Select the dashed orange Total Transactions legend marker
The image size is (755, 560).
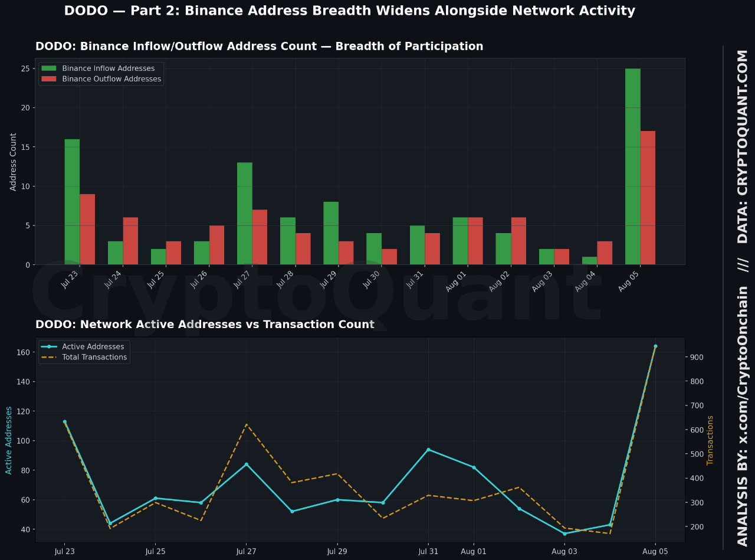[49, 358]
